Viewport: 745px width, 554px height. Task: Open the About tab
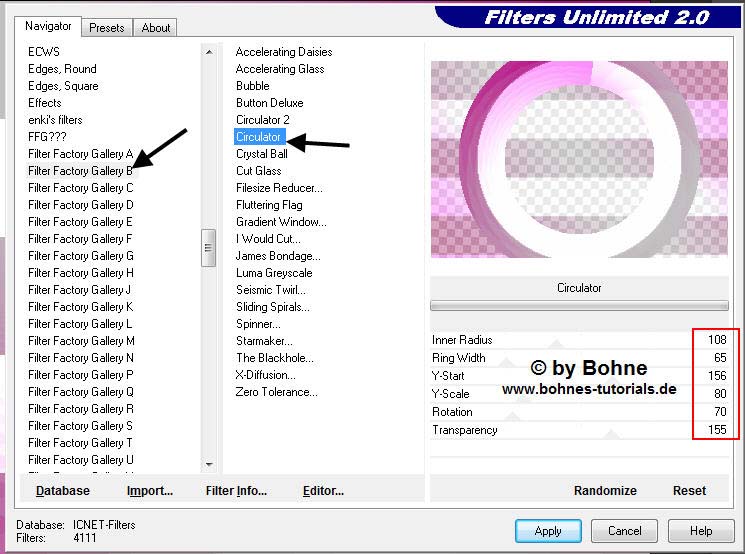tap(155, 28)
